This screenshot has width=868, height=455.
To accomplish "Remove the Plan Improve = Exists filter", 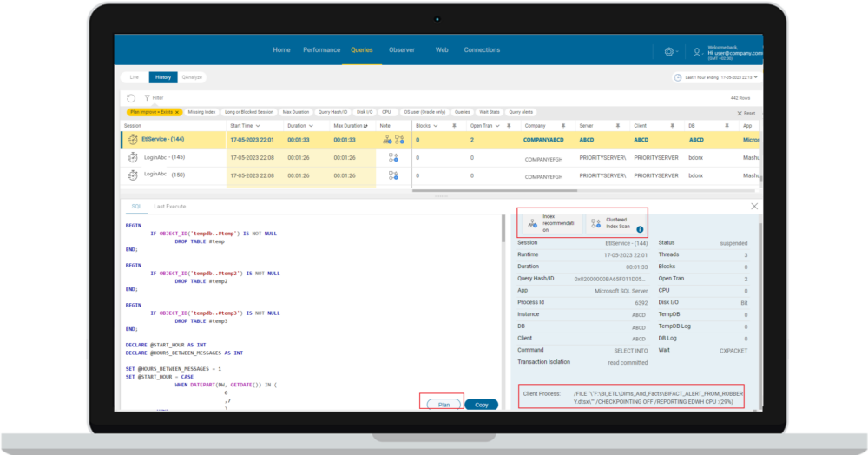I will click(x=177, y=112).
